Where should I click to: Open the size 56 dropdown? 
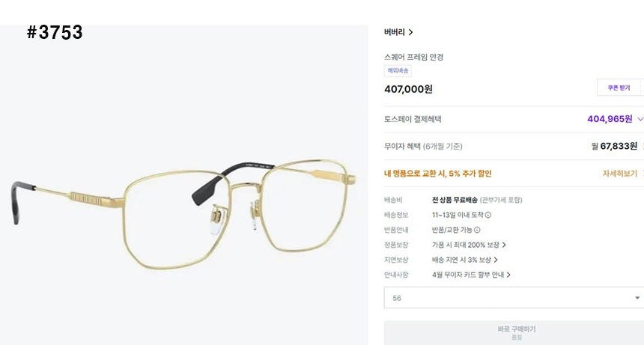click(514, 298)
